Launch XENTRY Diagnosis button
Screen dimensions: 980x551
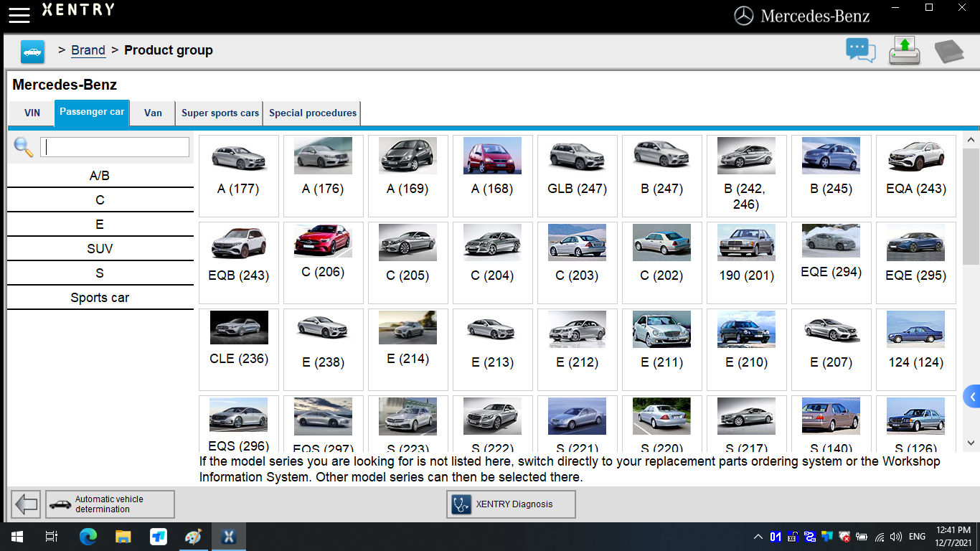(x=511, y=504)
